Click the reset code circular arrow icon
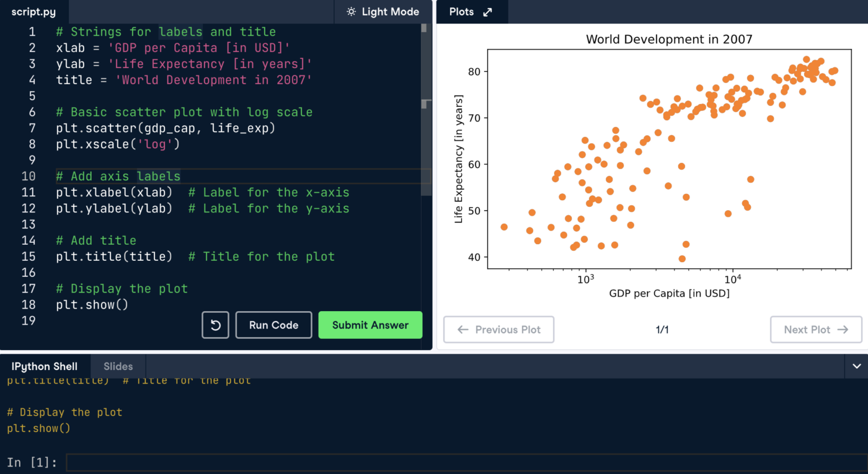The height and width of the screenshot is (474, 868). pyautogui.click(x=215, y=325)
